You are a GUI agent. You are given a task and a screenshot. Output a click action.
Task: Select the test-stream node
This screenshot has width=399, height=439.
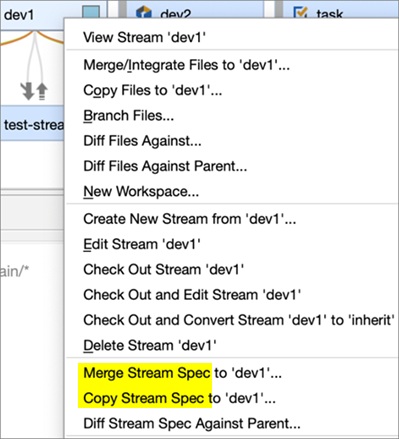pos(32,125)
